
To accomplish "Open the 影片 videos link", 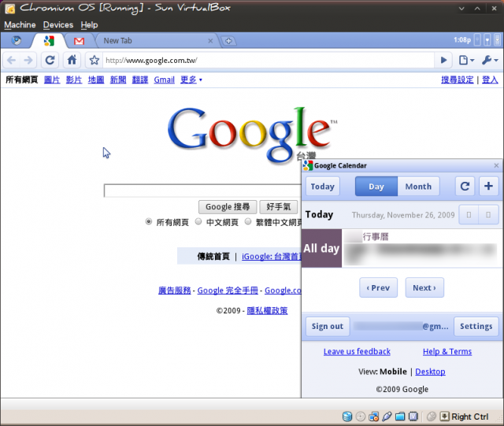I will pyautogui.click(x=74, y=80).
